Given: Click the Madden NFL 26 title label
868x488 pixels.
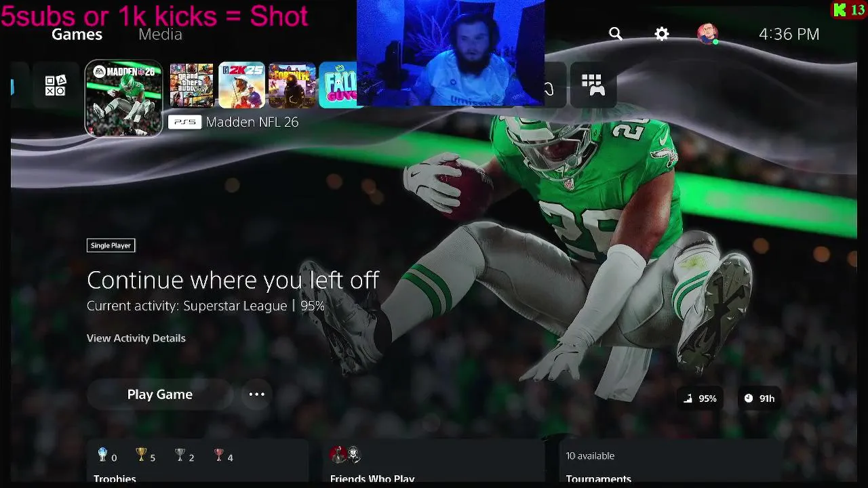Looking at the screenshot, I should [x=252, y=122].
